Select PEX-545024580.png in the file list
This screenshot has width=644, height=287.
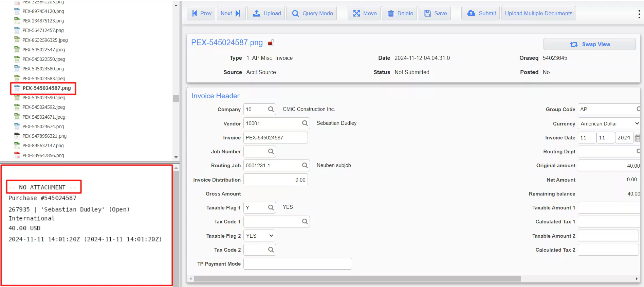[43, 69]
